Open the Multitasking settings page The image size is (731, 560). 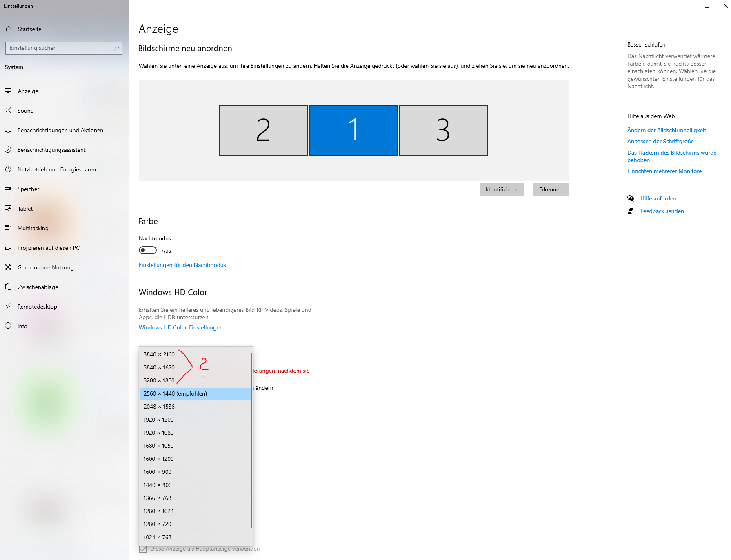(x=64, y=228)
